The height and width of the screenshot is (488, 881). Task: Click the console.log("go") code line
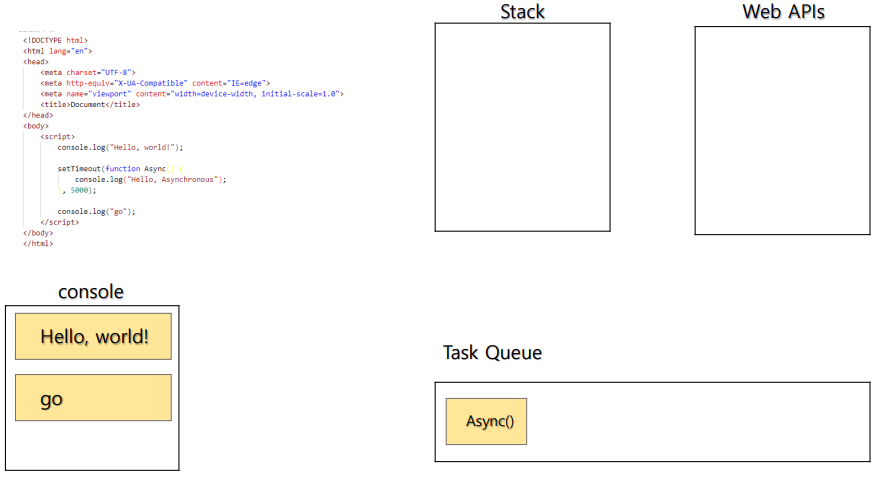tap(96, 212)
